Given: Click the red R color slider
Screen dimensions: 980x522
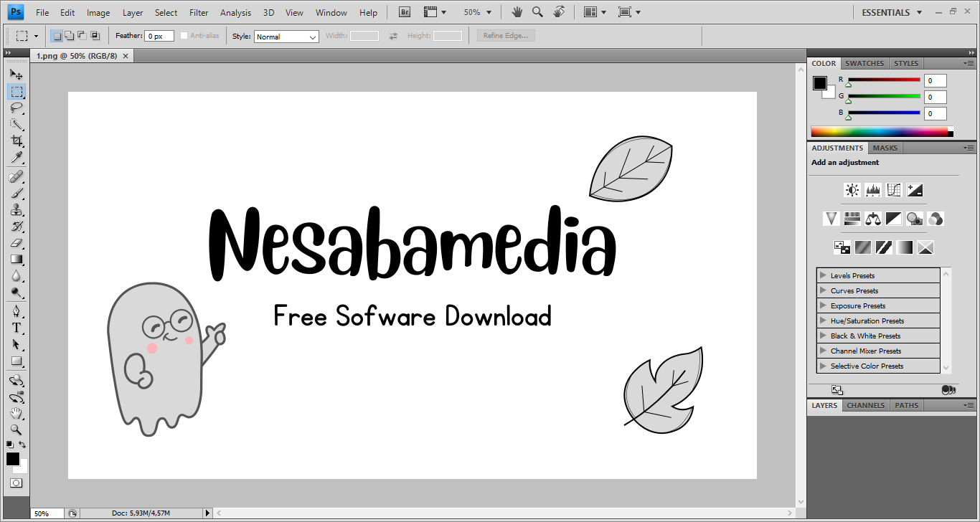Looking at the screenshot, I should [883, 80].
